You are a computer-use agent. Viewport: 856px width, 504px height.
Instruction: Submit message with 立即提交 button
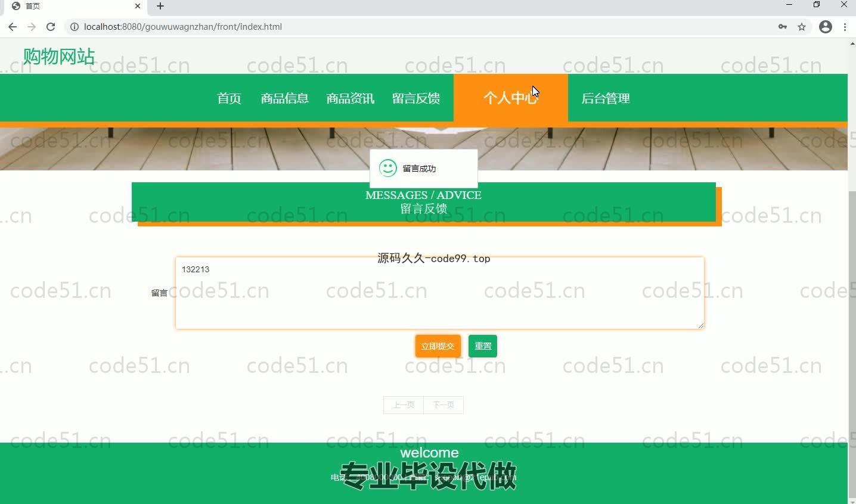click(x=438, y=346)
